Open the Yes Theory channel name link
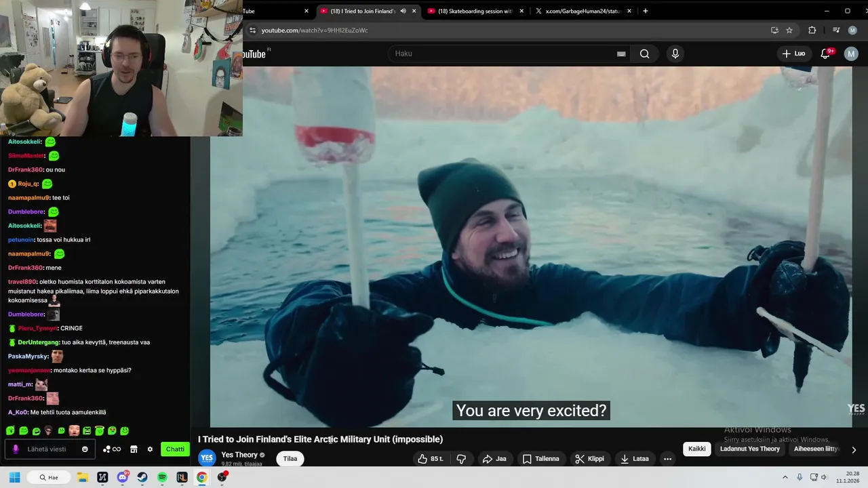868x488 pixels. click(x=239, y=455)
